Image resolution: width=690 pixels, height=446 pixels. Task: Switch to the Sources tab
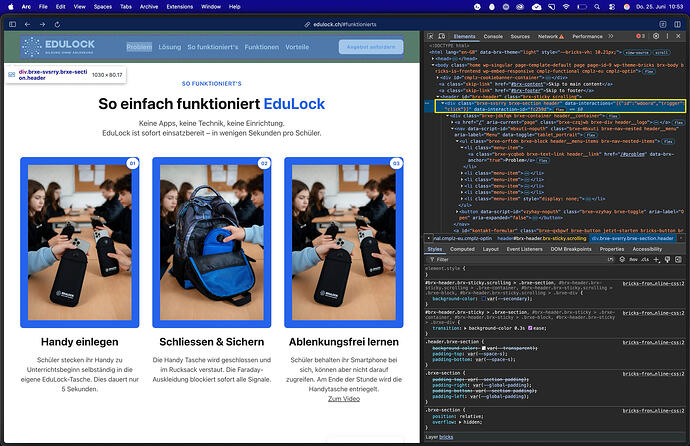[520, 37]
